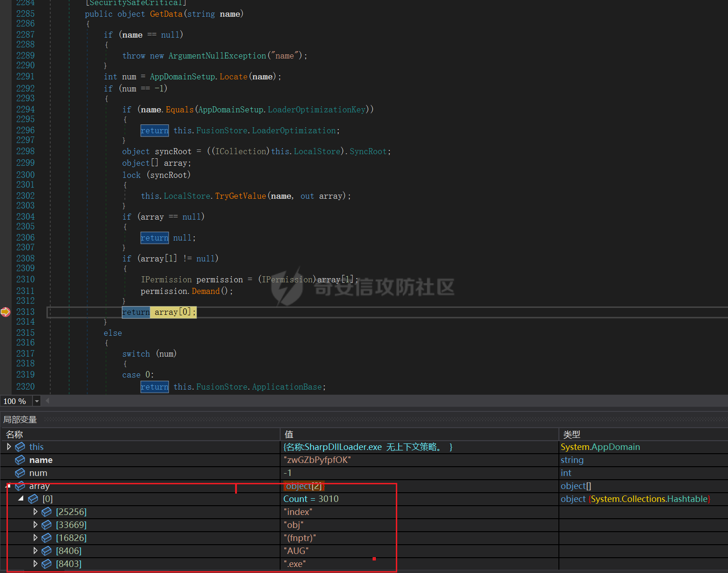Expand the '[8406]' entry
This screenshot has width=728, height=573.
coord(35,551)
